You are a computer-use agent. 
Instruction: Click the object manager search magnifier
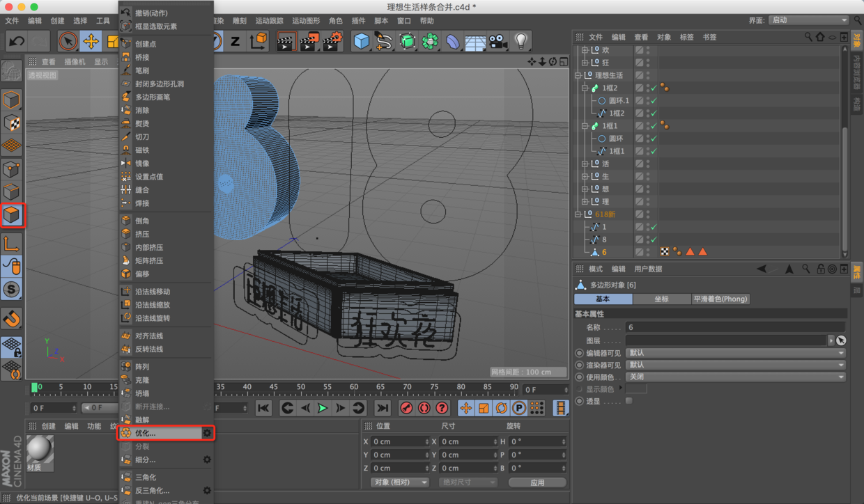(x=808, y=37)
